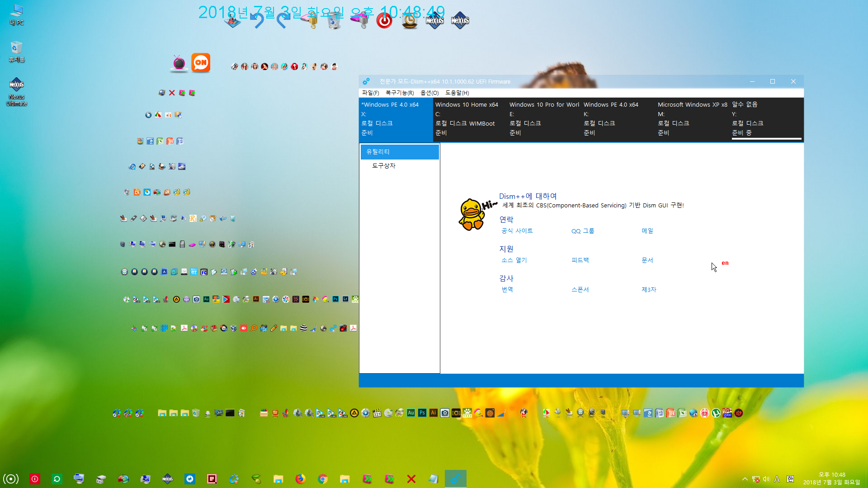868x488 pixels.
Task: Open Firefox from the taskbar
Action: (x=300, y=479)
